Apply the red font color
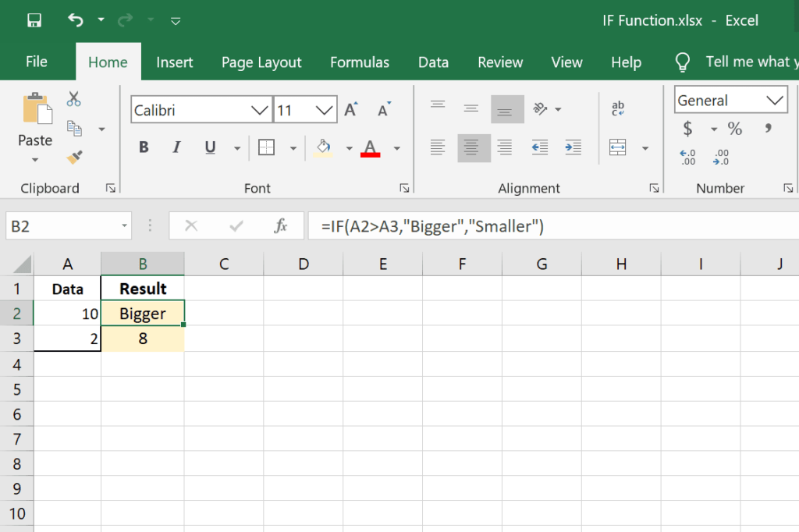The width and height of the screenshot is (799, 532). [x=371, y=148]
